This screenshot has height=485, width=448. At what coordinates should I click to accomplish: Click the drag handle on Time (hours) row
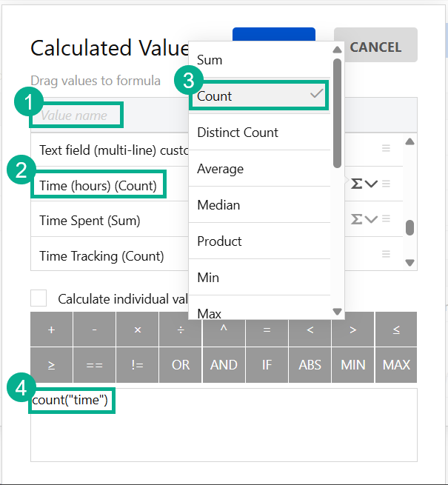pyautogui.click(x=385, y=184)
